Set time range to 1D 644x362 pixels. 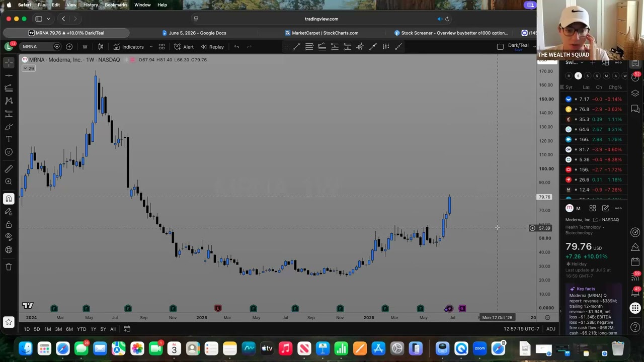coord(26,329)
